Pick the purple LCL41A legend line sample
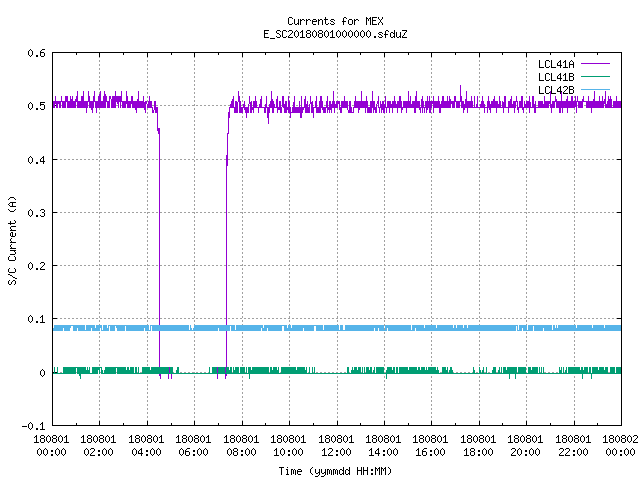 click(x=595, y=64)
